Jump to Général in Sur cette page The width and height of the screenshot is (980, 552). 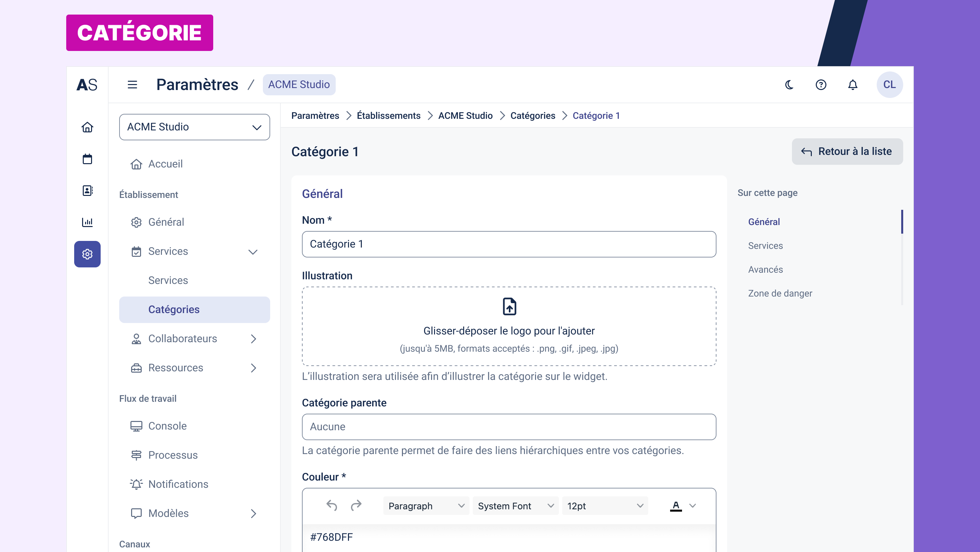point(764,222)
